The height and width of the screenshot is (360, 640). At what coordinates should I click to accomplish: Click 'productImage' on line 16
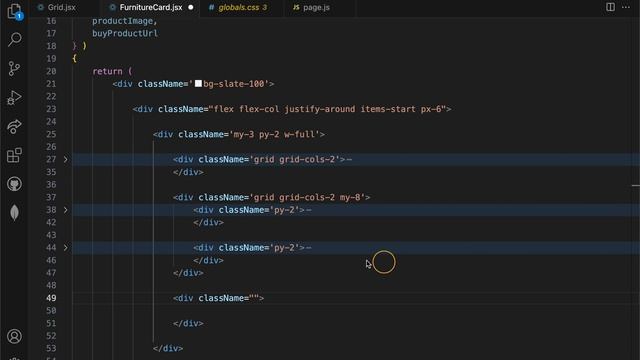(122, 21)
